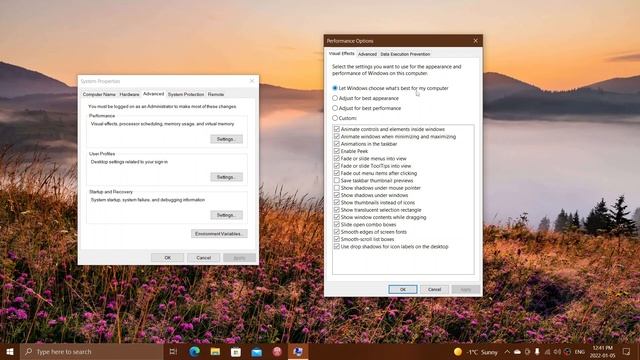Launch Microsoft Edge from the taskbar
Viewport: 640px width, 360px height.
[x=194, y=351]
